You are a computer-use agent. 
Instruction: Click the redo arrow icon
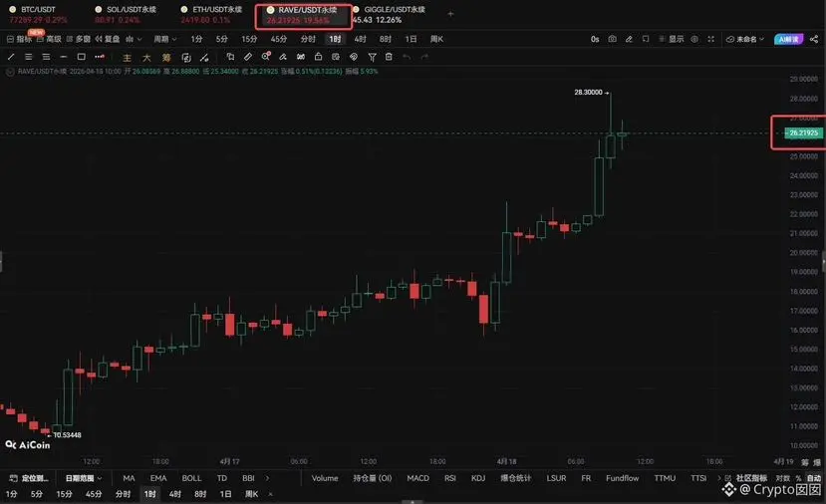coord(424,57)
